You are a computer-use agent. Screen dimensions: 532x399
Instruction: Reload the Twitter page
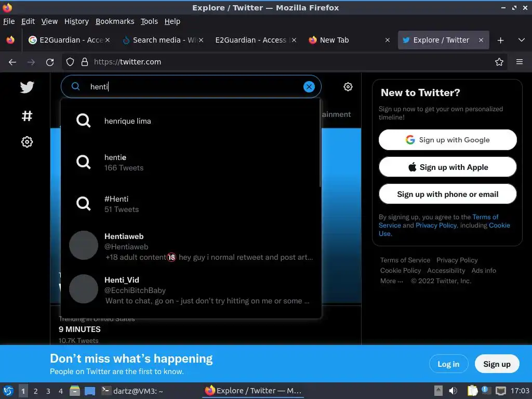(x=50, y=62)
